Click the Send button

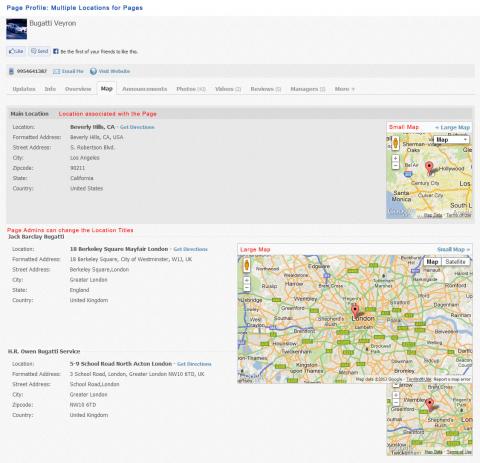pyautogui.click(x=39, y=51)
